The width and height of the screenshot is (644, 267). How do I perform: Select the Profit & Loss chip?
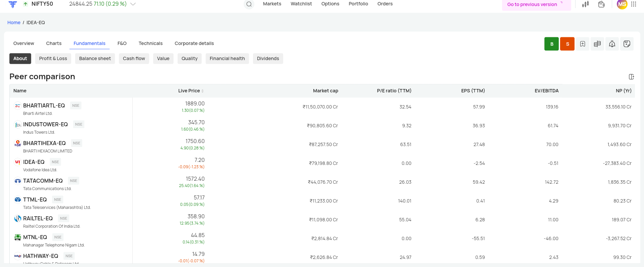tap(53, 58)
